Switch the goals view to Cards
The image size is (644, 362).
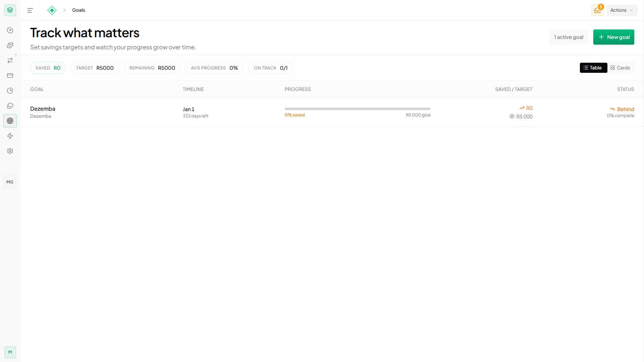click(620, 68)
